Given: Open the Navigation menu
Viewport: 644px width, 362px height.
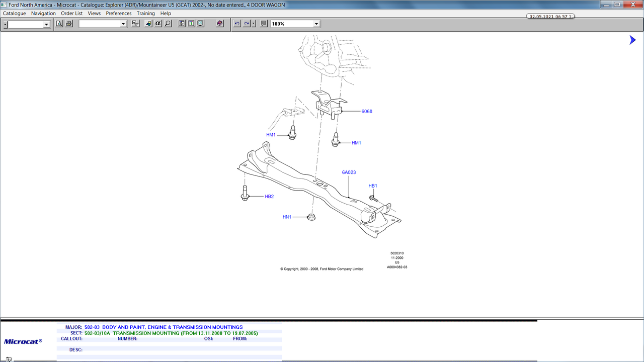Looking at the screenshot, I should (43, 14).
